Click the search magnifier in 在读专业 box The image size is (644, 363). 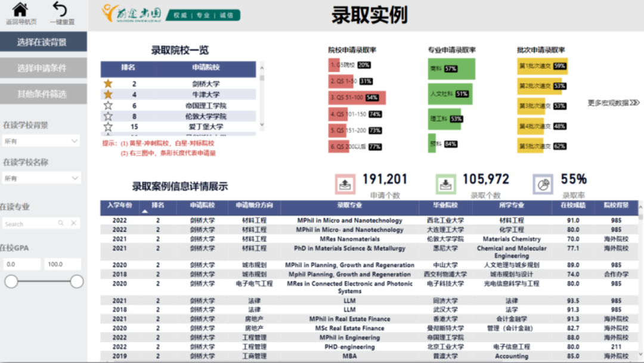61,224
